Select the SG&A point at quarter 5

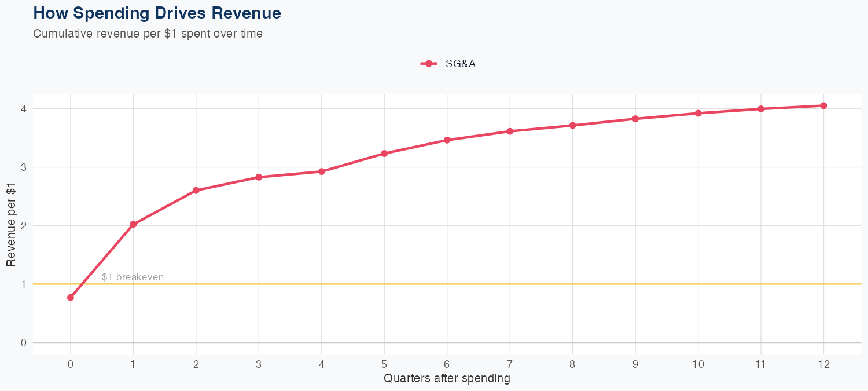pyautogui.click(x=384, y=154)
